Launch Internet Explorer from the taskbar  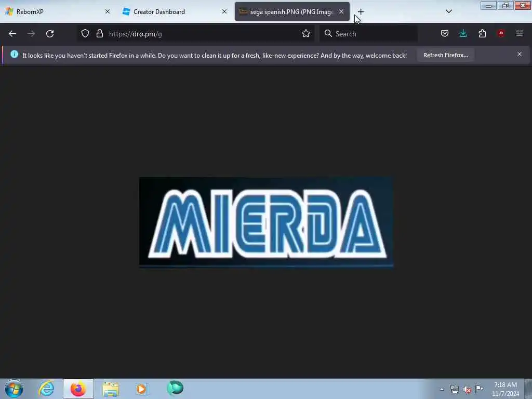[46, 389]
